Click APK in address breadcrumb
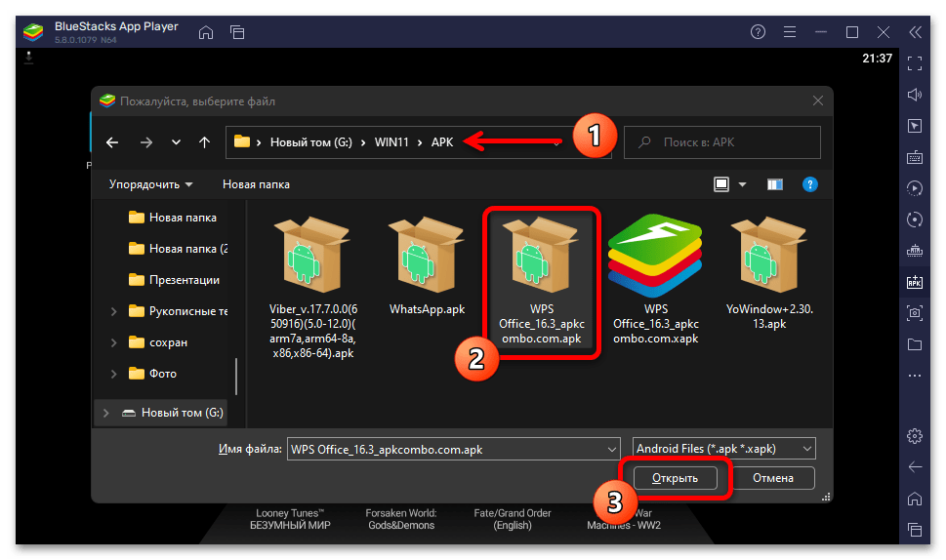Image resolution: width=946 pixels, height=560 pixels. pos(441,142)
